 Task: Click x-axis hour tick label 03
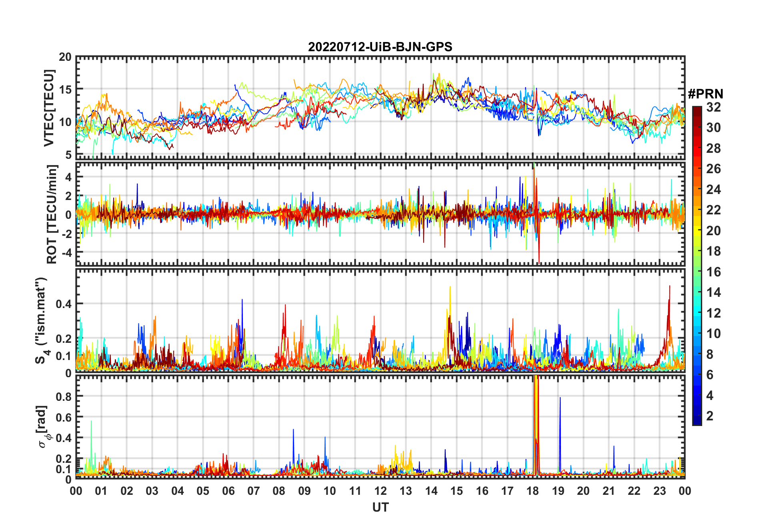152,491
